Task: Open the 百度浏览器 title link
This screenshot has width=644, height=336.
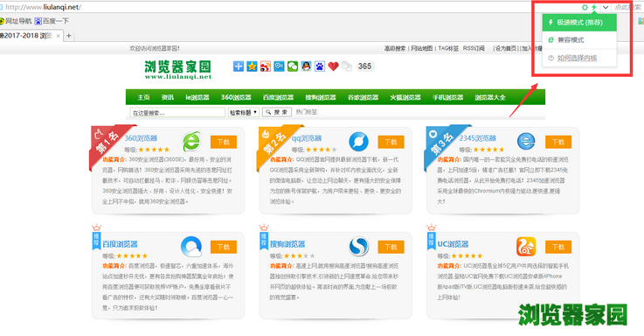Action: (120, 244)
